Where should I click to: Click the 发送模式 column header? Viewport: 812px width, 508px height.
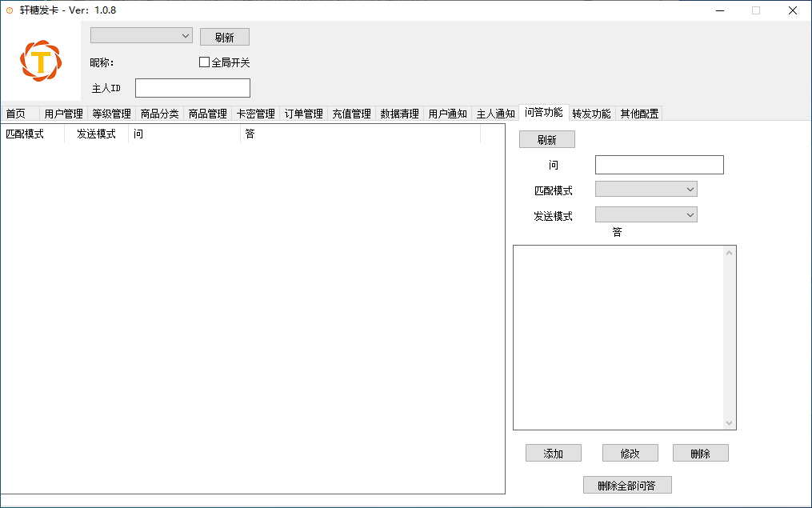[96, 134]
